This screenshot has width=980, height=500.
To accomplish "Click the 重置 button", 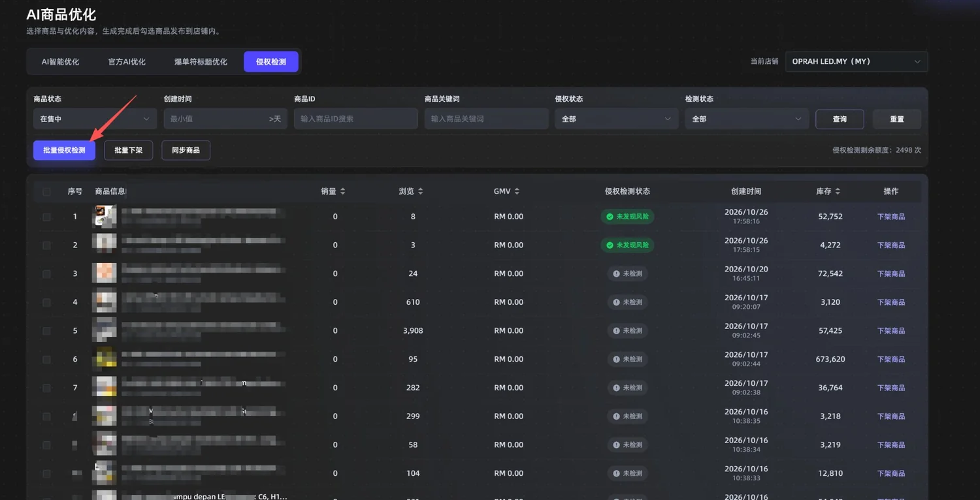I will pos(897,119).
